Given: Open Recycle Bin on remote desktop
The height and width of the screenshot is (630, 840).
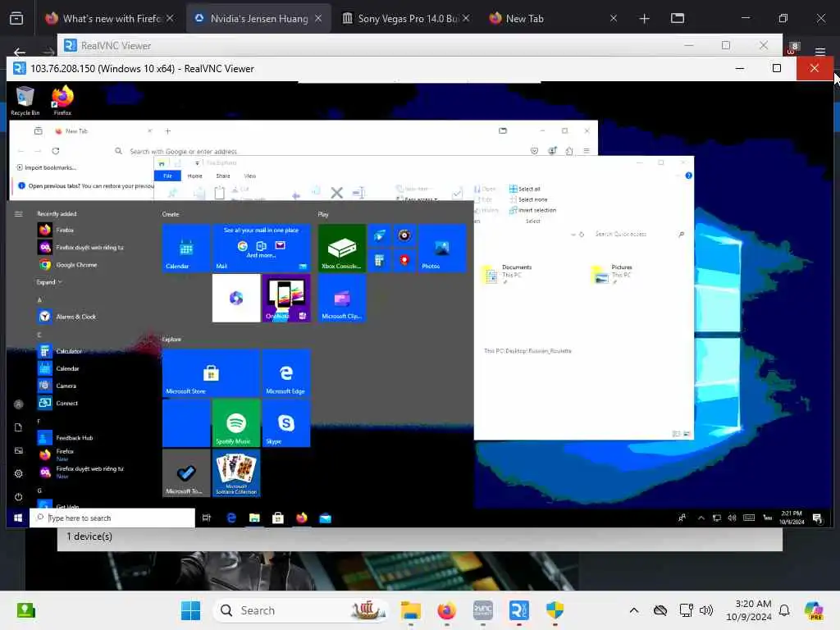Looking at the screenshot, I should [x=25, y=100].
